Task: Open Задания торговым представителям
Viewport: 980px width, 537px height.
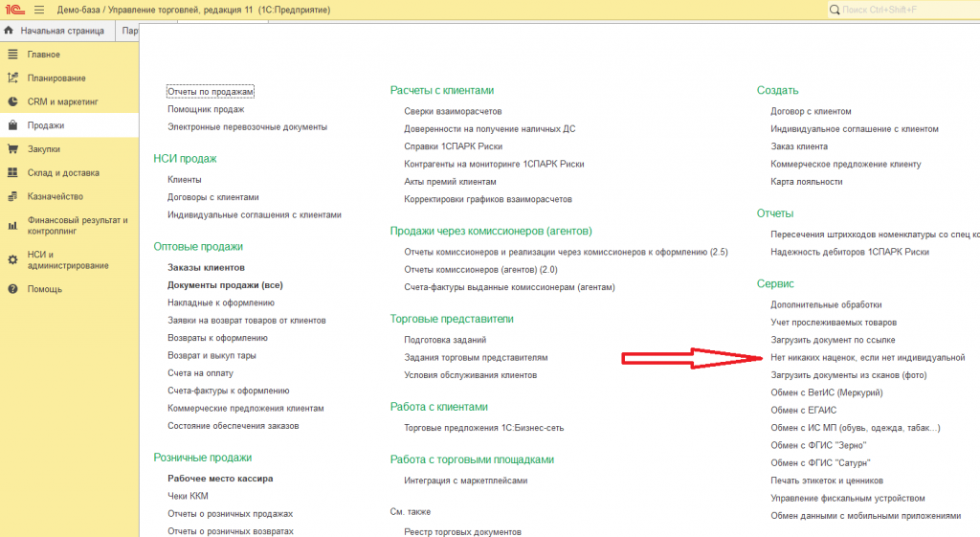Action: (x=476, y=358)
